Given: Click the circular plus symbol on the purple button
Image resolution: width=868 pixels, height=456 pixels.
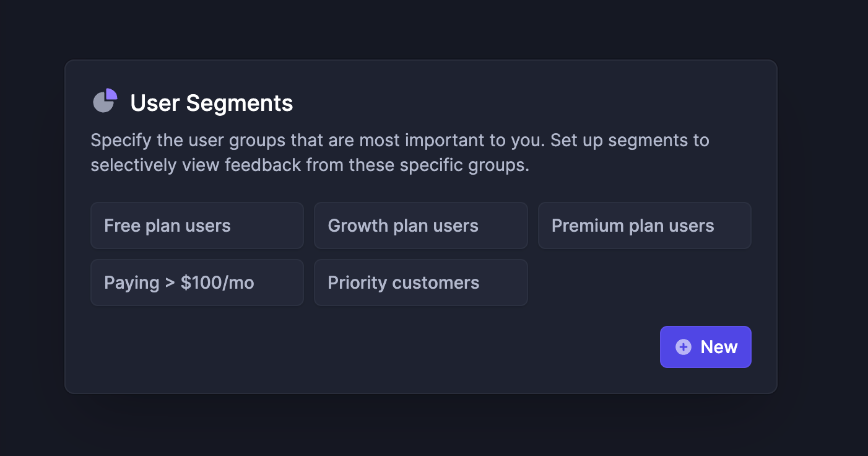Looking at the screenshot, I should (682, 347).
